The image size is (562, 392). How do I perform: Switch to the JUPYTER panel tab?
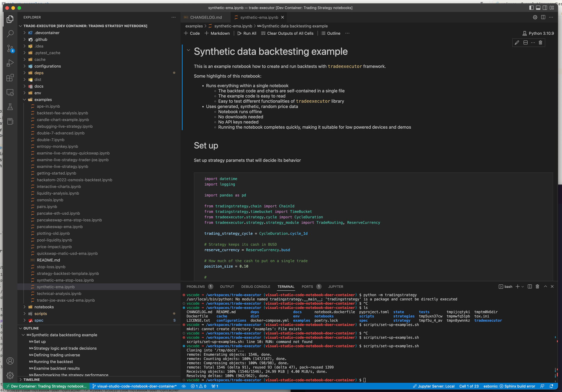[x=335, y=286]
